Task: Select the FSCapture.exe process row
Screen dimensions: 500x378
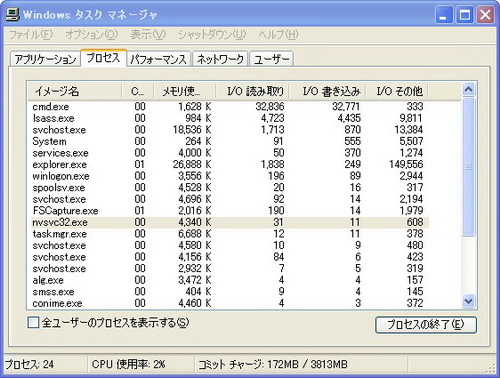Action: pyautogui.click(x=228, y=211)
